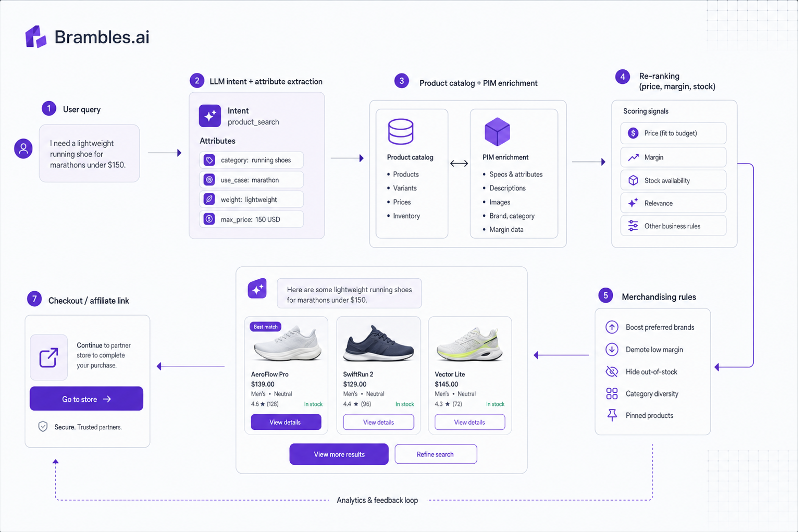Screen dimensions: 798x532
Task: Click the feather icon next to weight
Action: pyautogui.click(x=209, y=199)
